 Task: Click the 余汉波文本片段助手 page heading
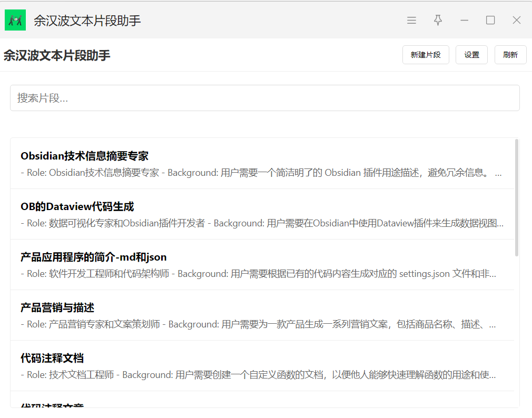click(57, 55)
